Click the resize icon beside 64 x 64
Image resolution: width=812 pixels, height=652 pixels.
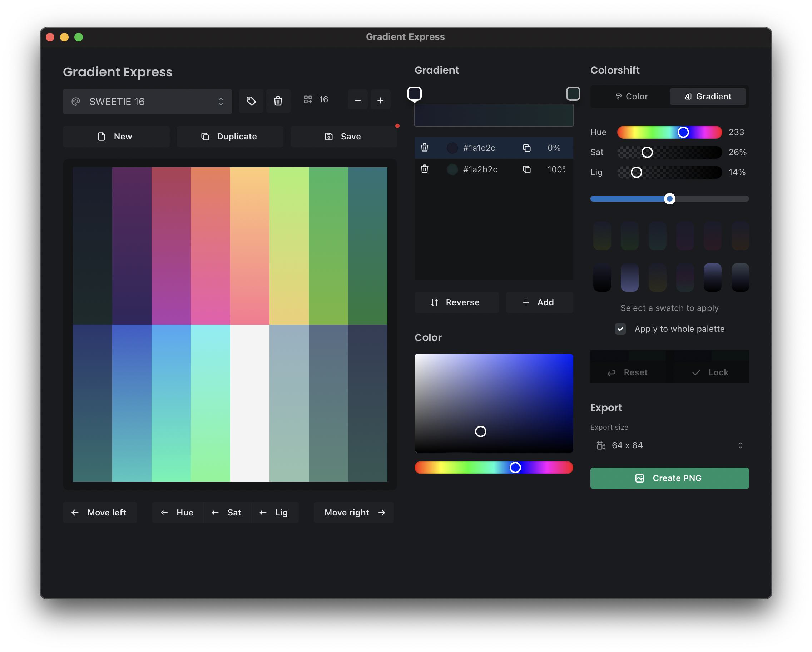[x=601, y=445]
